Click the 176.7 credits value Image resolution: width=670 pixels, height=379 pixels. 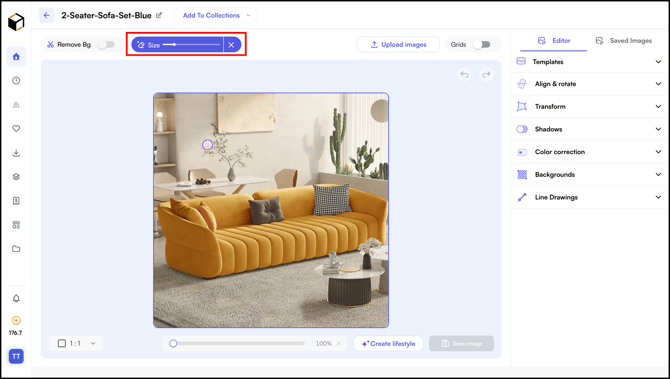[16, 333]
